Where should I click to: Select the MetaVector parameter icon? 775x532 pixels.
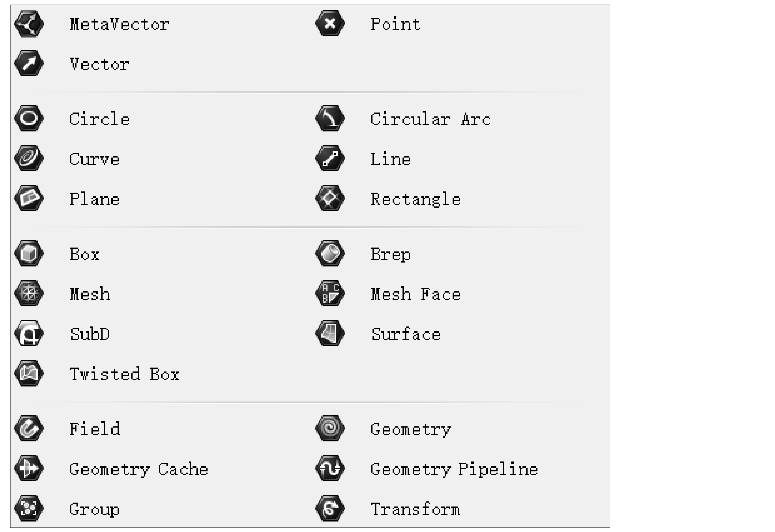tap(29, 24)
